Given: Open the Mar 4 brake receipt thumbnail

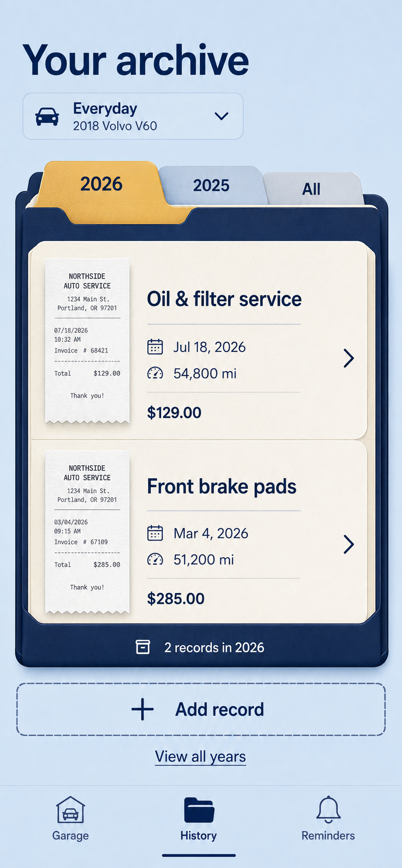Looking at the screenshot, I should point(87,533).
